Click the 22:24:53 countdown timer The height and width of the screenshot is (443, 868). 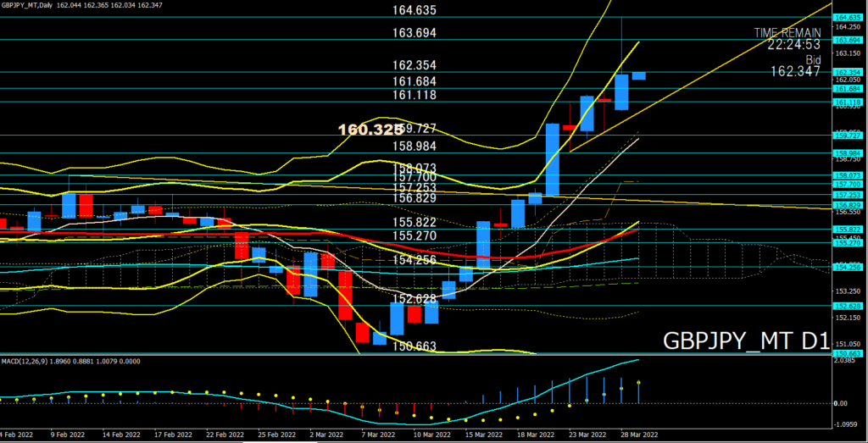(793, 45)
